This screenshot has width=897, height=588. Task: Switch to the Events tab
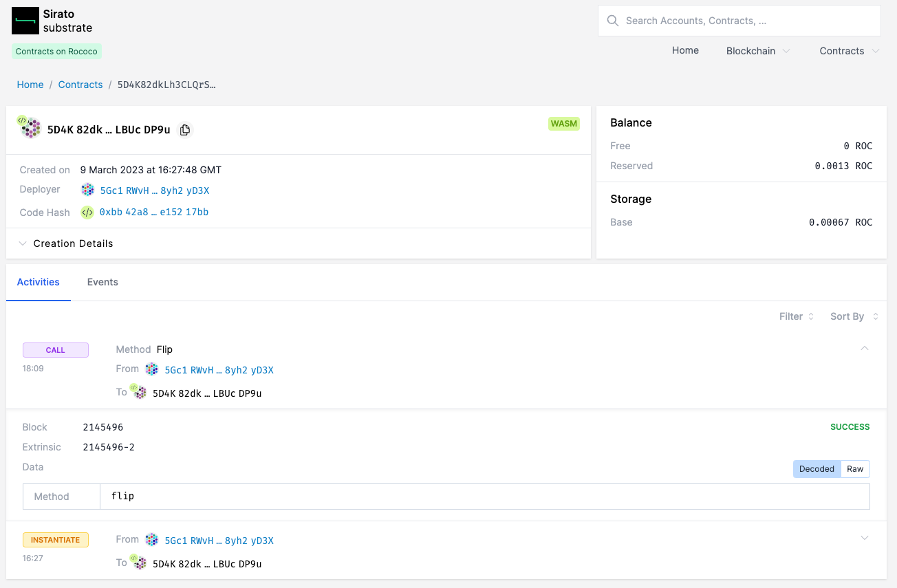click(x=102, y=282)
